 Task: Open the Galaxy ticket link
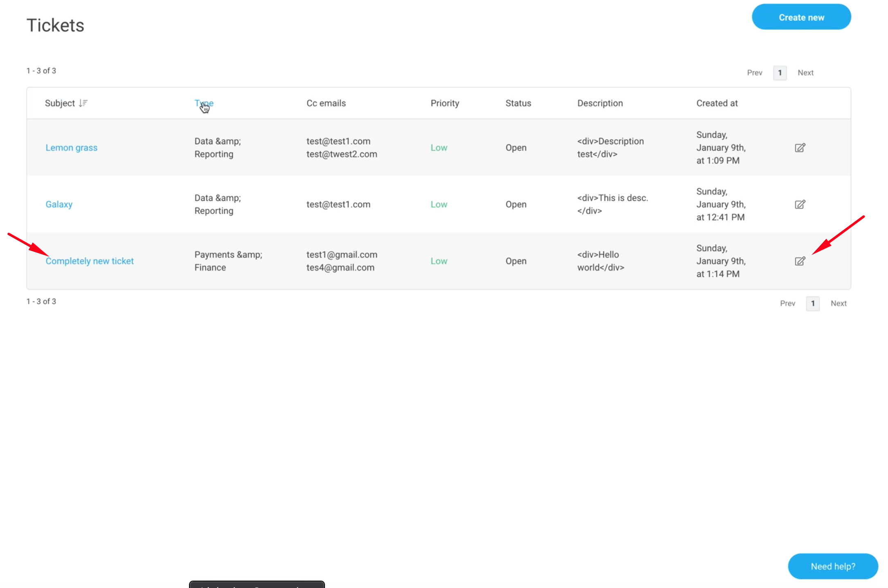(x=59, y=204)
